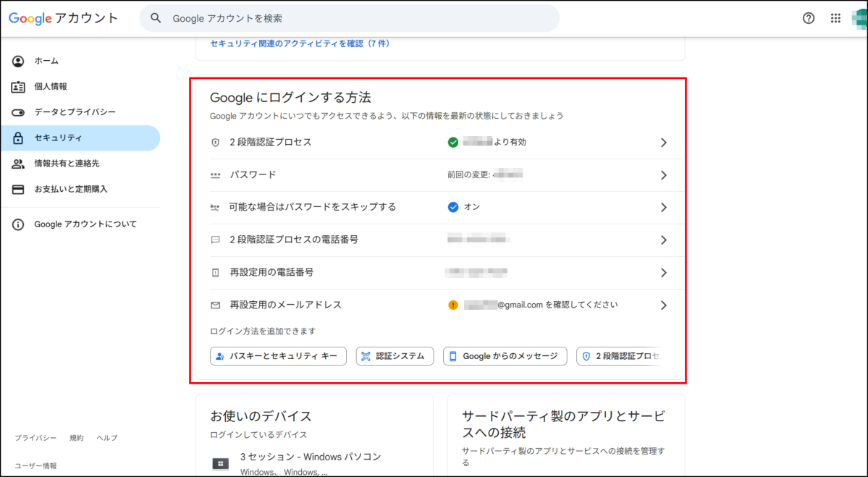
Task: Expand the 再設定用のメールアドレス row chevron
Action: coord(663,305)
